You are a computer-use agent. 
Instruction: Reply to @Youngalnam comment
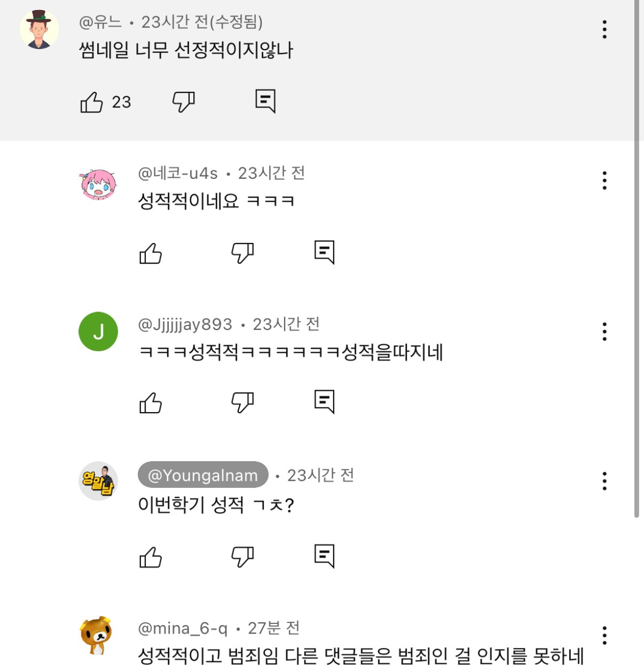point(324,556)
